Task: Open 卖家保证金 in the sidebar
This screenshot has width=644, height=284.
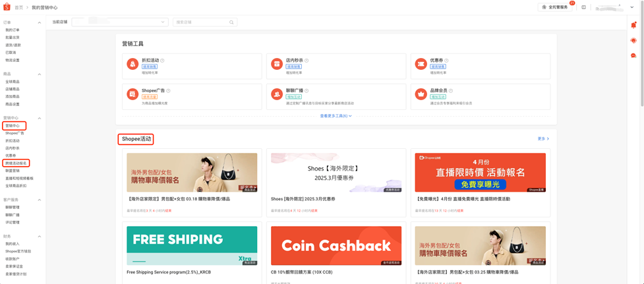Action: (14, 266)
